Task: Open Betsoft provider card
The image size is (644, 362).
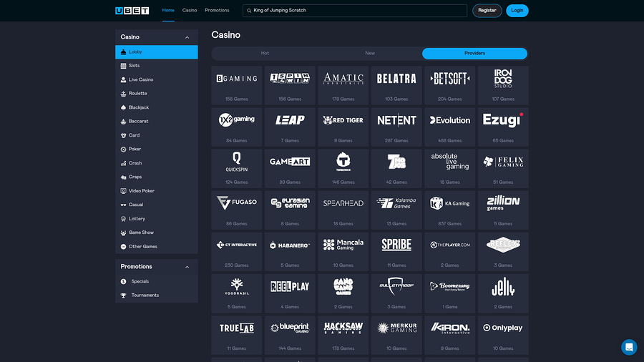Action: point(450,85)
